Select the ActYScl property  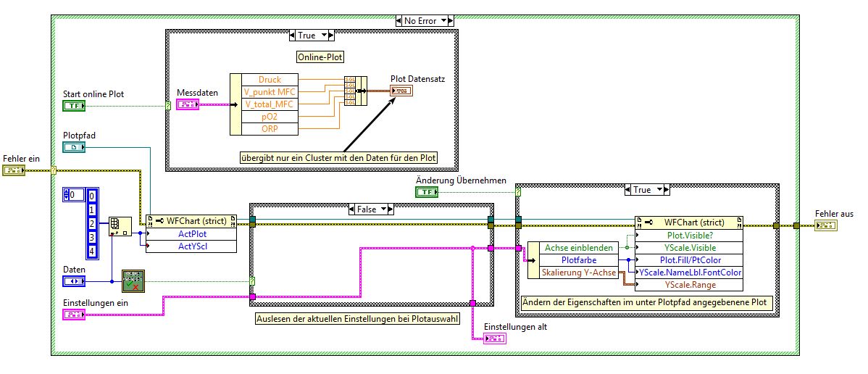point(191,246)
